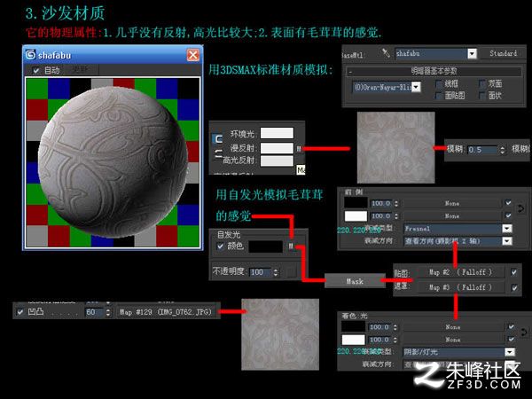Adjust the first 100.0 spinner in 着色:光 panel
Viewport: 532px width, 399px height.
395,327
